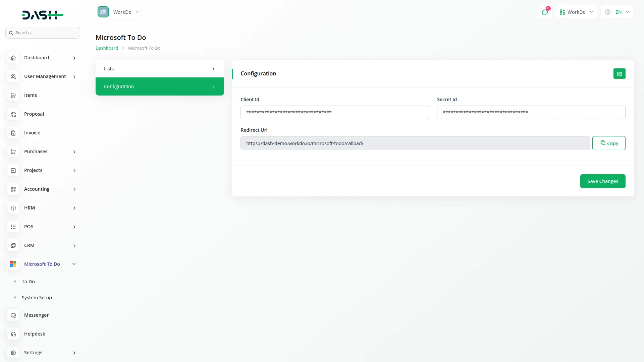Open Purchases via the cart icon
Image resolution: width=644 pixels, height=362 pixels.
click(x=13, y=152)
